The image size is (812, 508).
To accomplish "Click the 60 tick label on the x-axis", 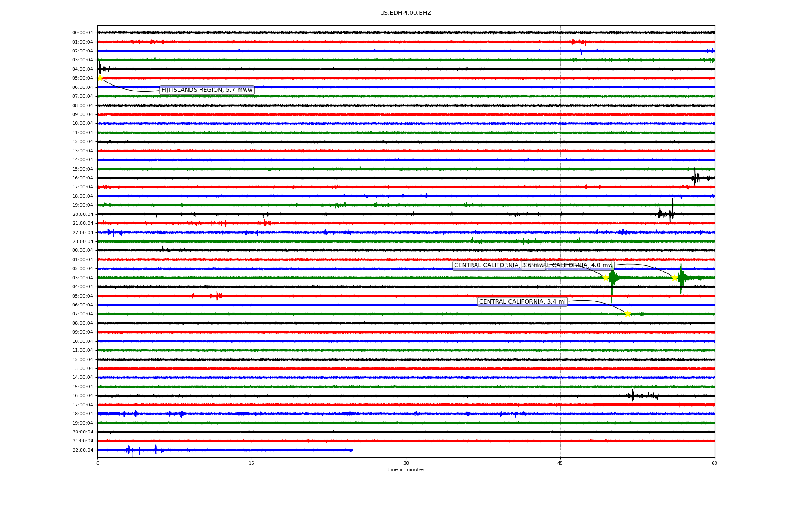I will 714,463.
